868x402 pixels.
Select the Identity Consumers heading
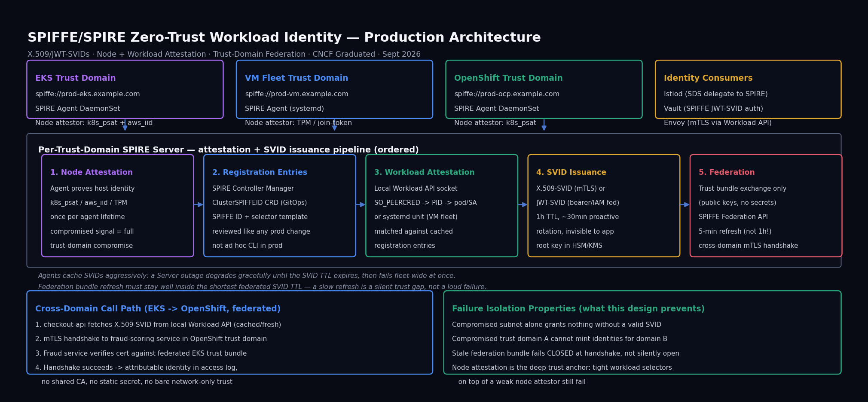pyautogui.click(x=708, y=78)
